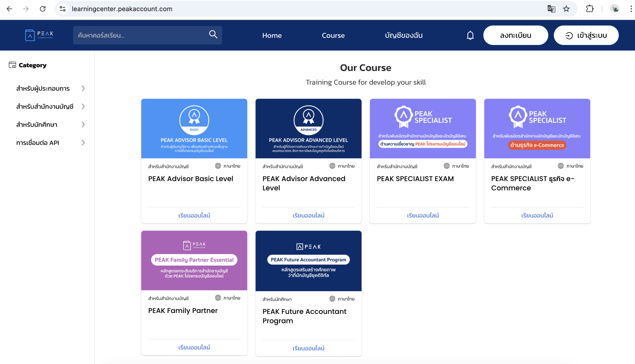
Task: Go to Home menu item
Action: [272, 35]
